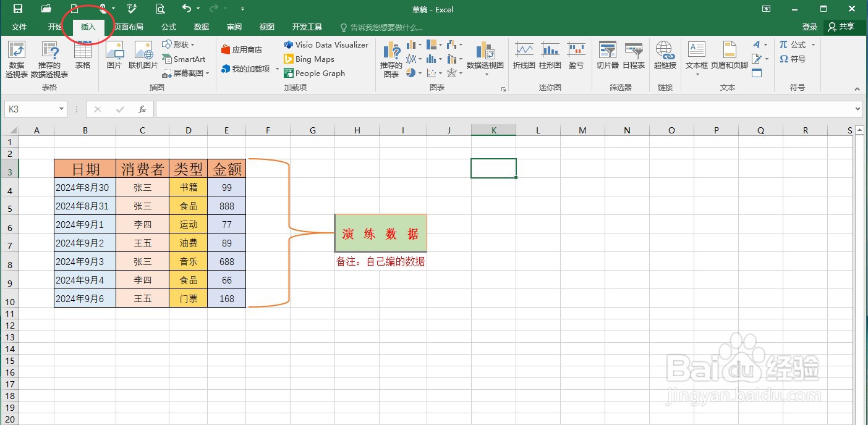
Task: Click the Open folder icon in quick access toolbar
Action: (46, 9)
